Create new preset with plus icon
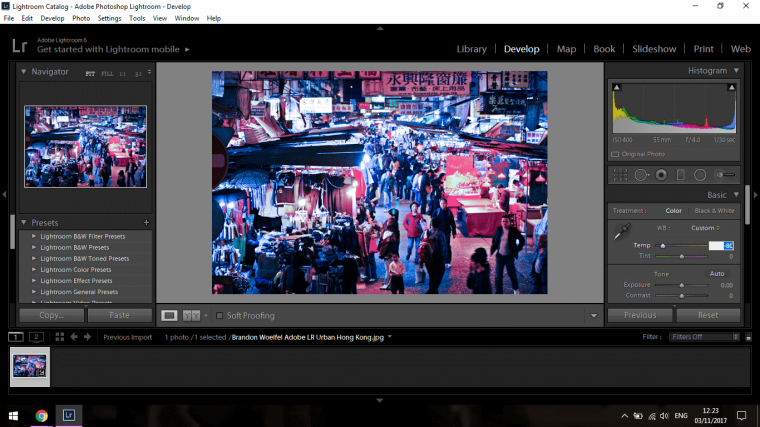Image resolution: width=760 pixels, height=427 pixels. (146, 222)
